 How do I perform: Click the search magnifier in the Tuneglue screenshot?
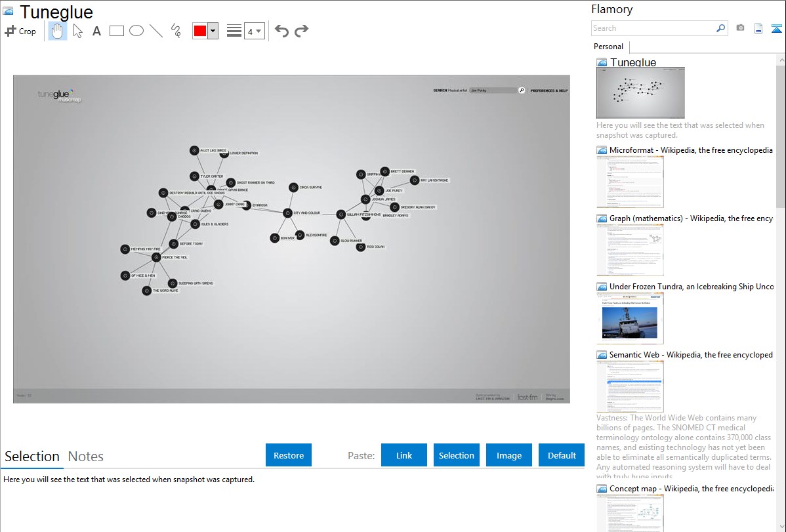coord(522,91)
